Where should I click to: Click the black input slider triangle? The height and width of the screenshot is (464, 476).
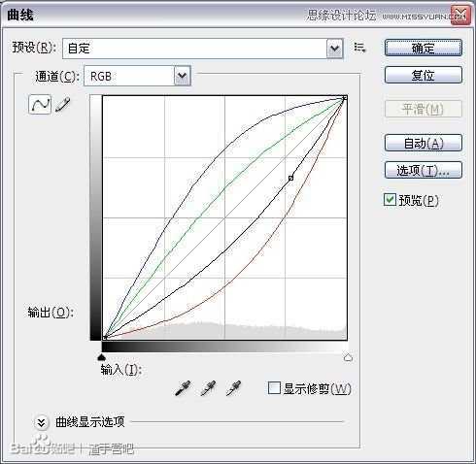click(102, 357)
